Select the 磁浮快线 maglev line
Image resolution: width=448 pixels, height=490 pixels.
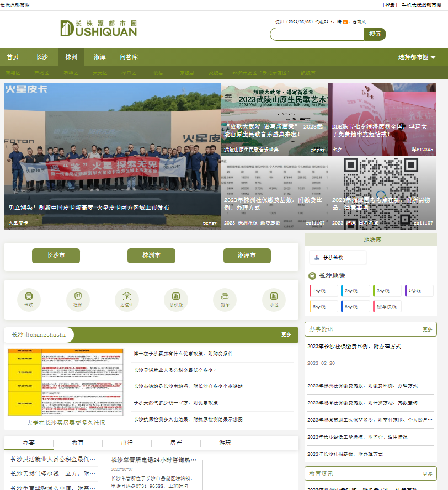[387, 307]
